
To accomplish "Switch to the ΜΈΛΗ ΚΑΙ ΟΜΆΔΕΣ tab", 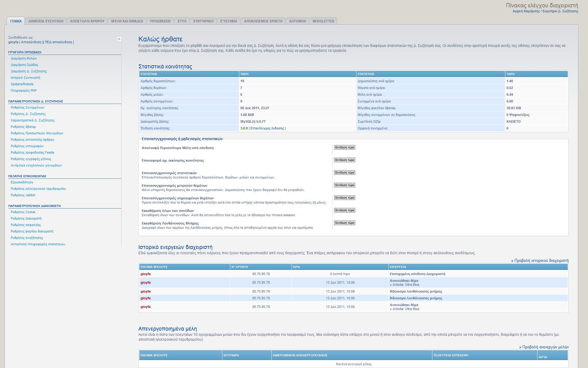I will (127, 21).
